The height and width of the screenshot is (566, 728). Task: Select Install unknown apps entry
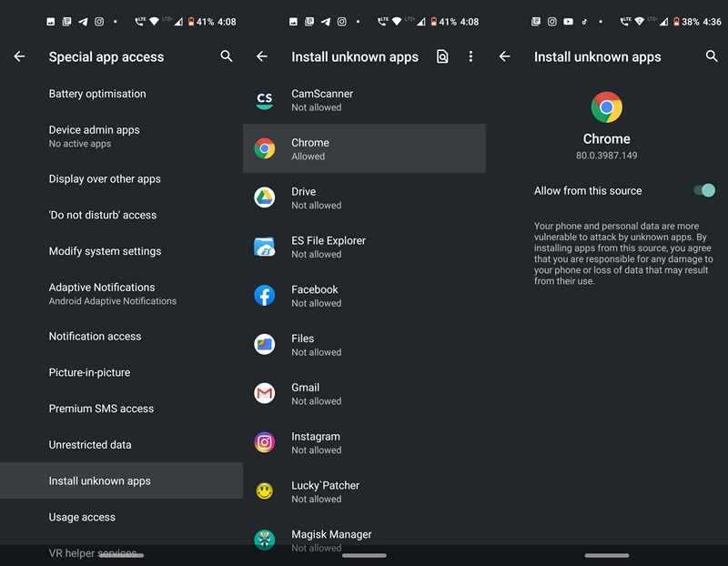[121, 480]
